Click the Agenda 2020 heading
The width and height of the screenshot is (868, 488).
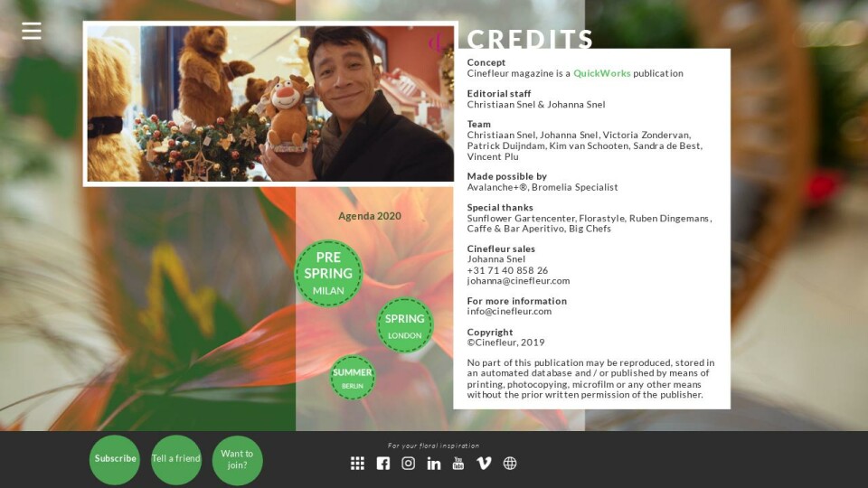[x=370, y=216]
